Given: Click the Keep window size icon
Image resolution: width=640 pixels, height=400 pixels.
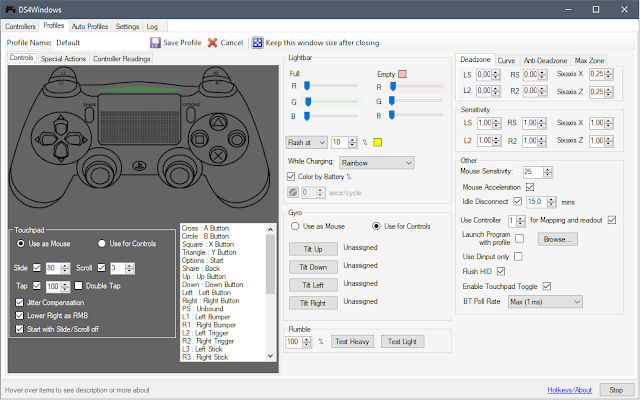Looking at the screenshot, I should click(x=258, y=42).
